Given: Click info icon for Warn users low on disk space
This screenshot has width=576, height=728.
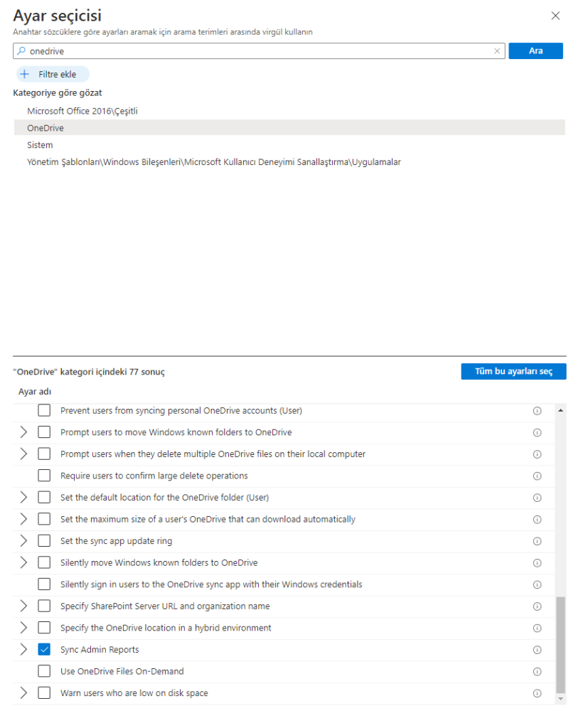Looking at the screenshot, I should [x=537, y=693].
